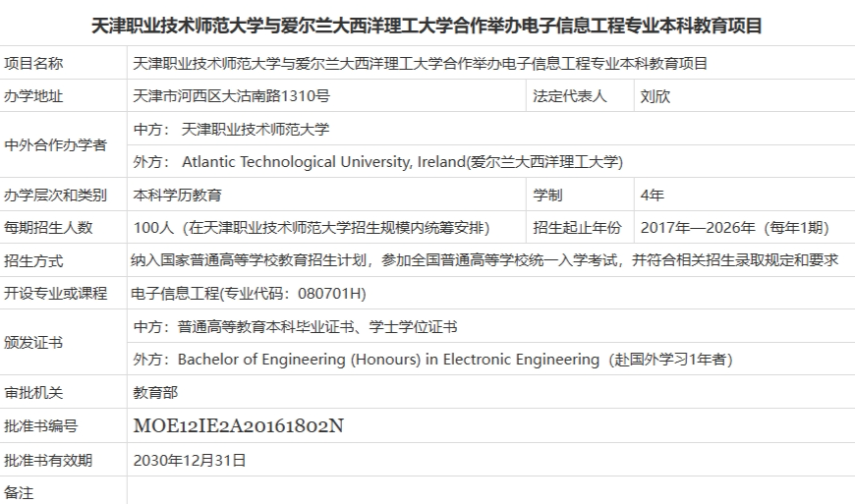Screen dimensions: 855x504
Task: Click the address 天津市河西区大沽南路1310号
Action: click(231, 96)
